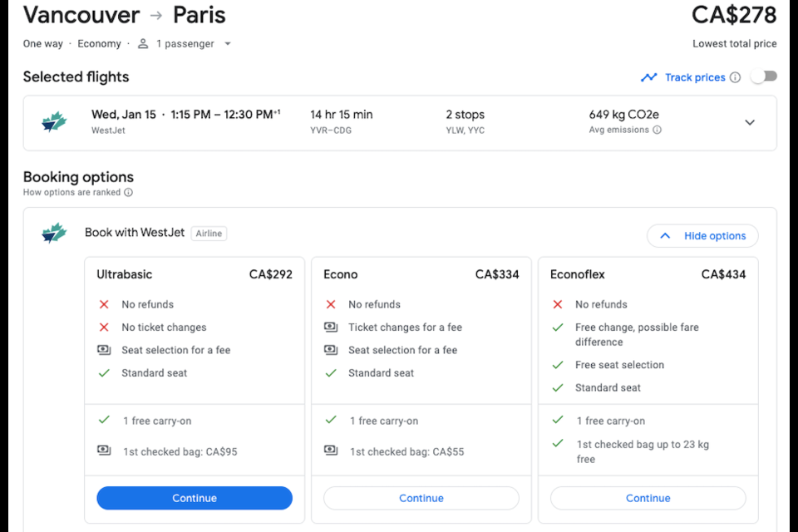Click the Econoflex free checked bag checkmark

click(558, 443)
